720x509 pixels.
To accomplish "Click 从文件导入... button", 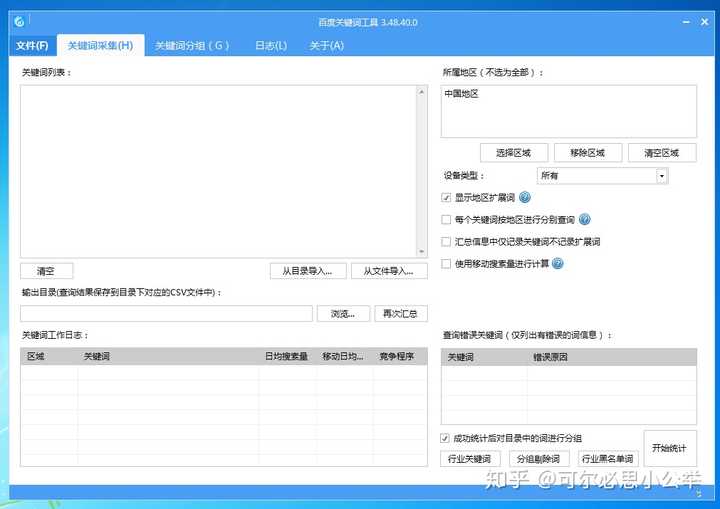I will [x=389, y=271].
